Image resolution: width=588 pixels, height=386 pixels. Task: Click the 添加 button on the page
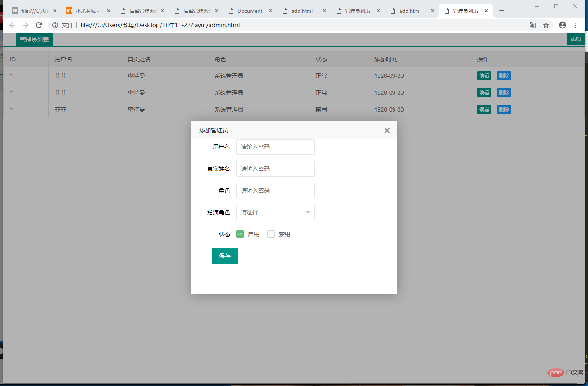coord(576,39)
